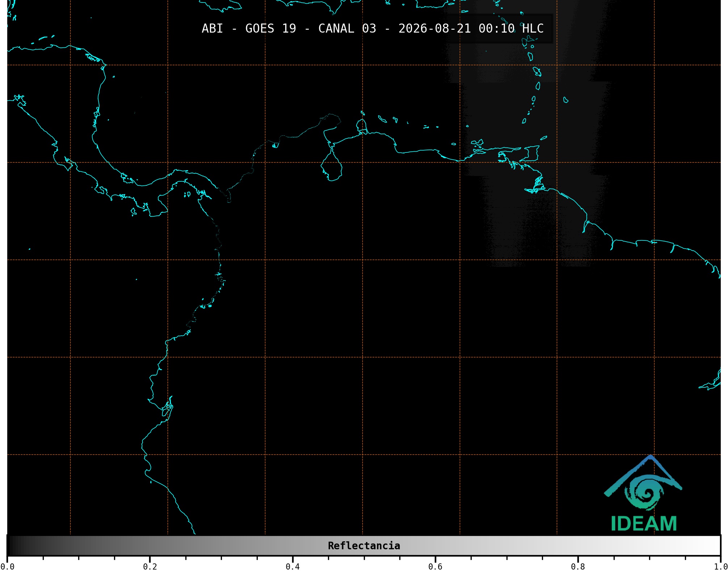Screen dimensions: 728x571
Task: Click the Reflectancia colorbar label
Action: pos(364,546)
